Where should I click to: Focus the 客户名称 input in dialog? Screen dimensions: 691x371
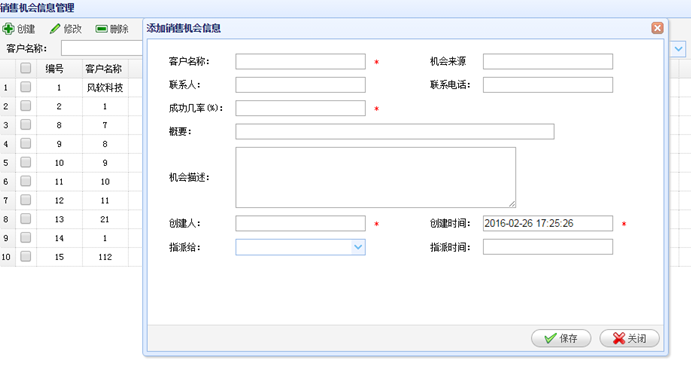click(x=300, y=62)
